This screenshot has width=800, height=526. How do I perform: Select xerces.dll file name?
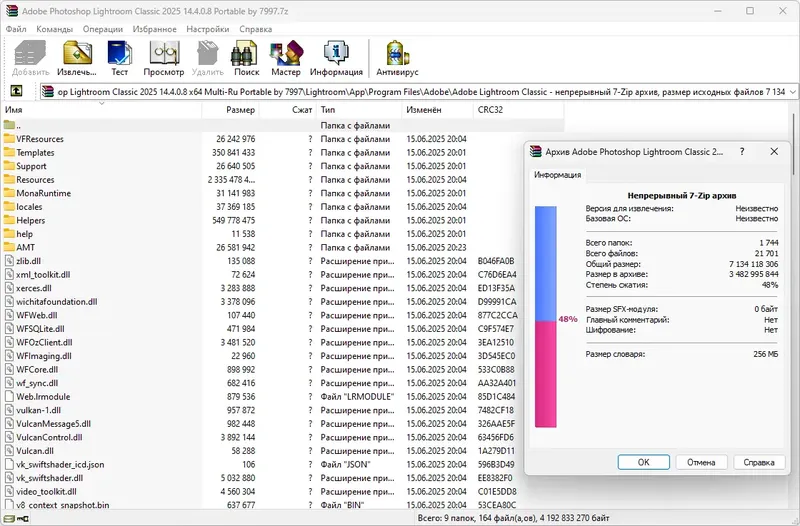pyautogui.click(x=34, y=288)
